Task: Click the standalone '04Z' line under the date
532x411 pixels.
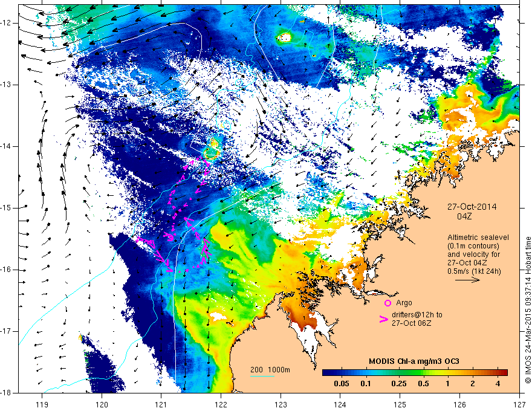Action: click(464, 216)
